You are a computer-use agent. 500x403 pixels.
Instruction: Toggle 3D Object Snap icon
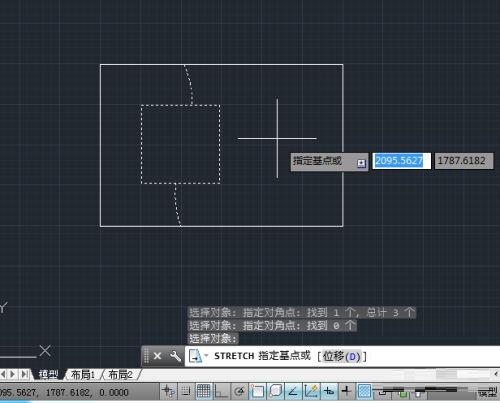(275, 391)
